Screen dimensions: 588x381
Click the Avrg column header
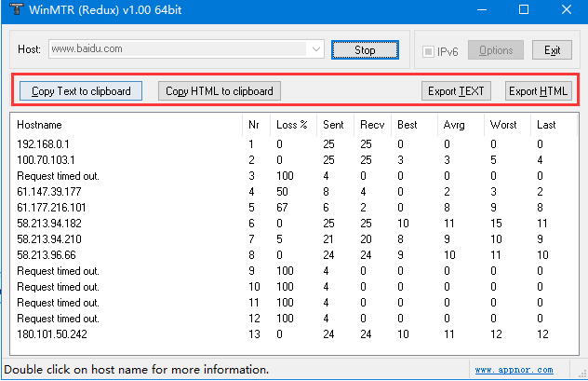[x=456, y=125]
